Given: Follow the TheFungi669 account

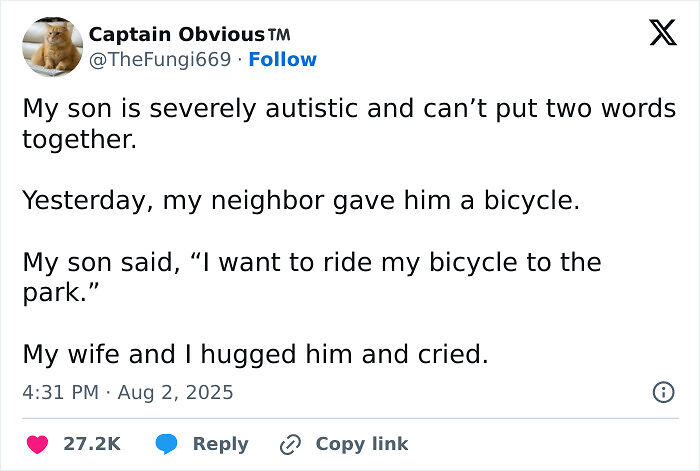Looking at the screenshot, I should click(x=282, y=60).
